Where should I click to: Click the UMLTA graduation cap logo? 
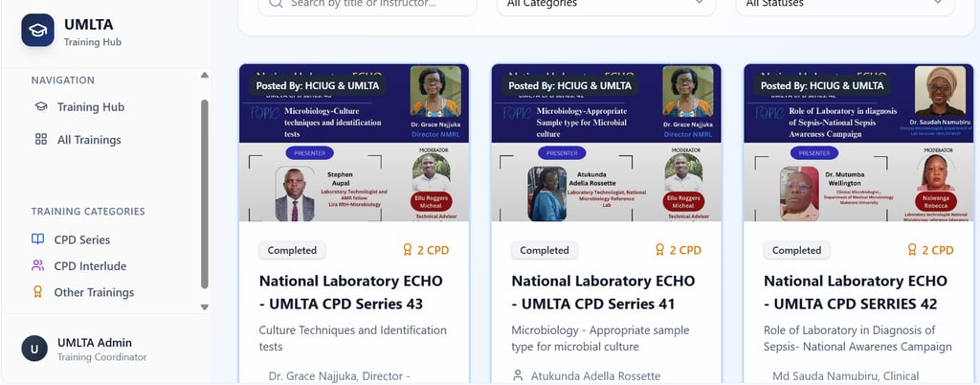point(38,30)
